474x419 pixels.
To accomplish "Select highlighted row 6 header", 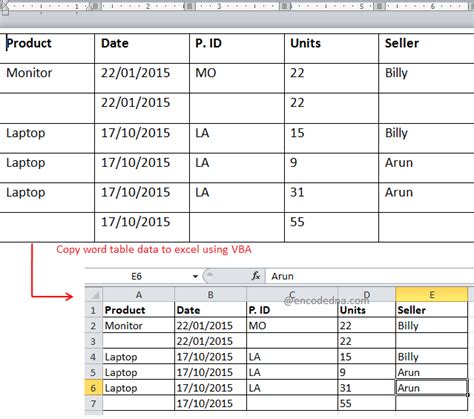I will tap(93, 388).
